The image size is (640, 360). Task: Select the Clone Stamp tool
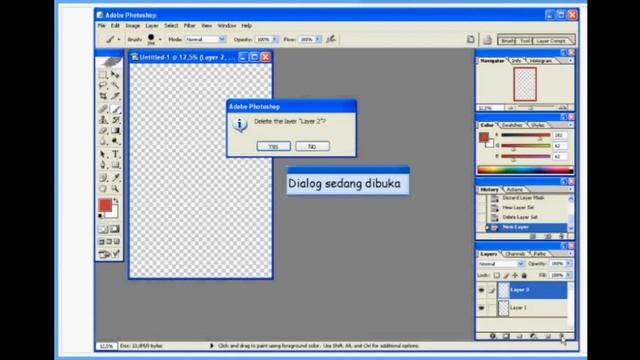coord(103,120)
